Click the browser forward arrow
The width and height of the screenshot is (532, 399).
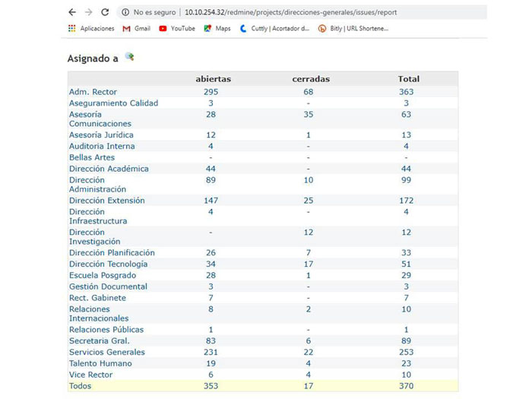[x=89, y=12]
